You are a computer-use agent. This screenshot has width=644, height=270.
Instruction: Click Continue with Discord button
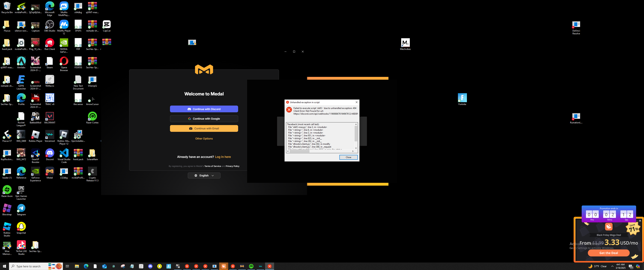204,109
